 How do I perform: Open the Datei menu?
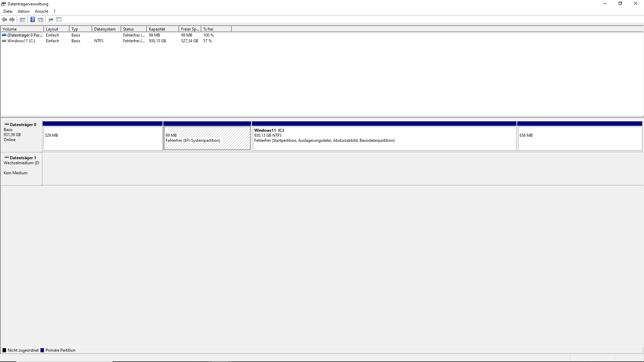(x=8, y=11)
